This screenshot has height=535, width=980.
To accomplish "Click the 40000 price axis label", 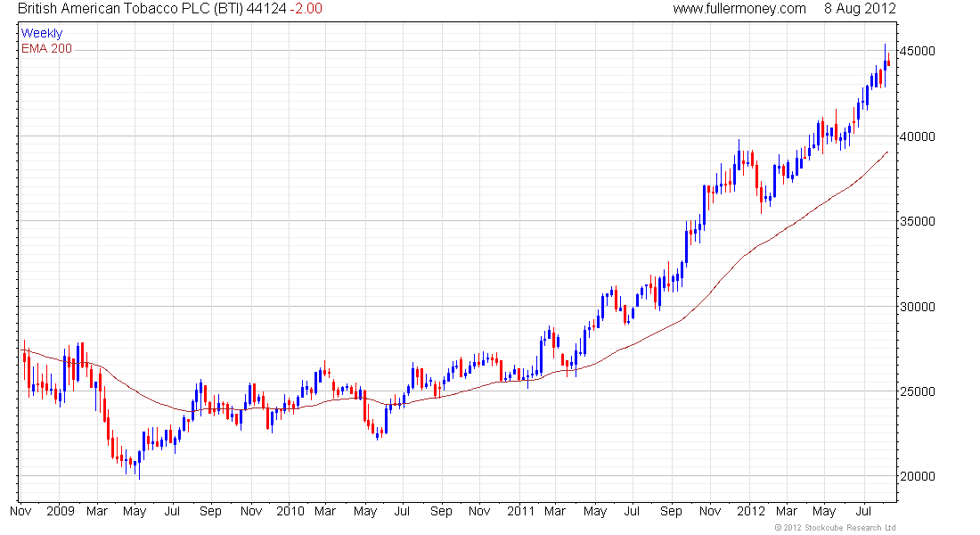I will pos(918,136).
